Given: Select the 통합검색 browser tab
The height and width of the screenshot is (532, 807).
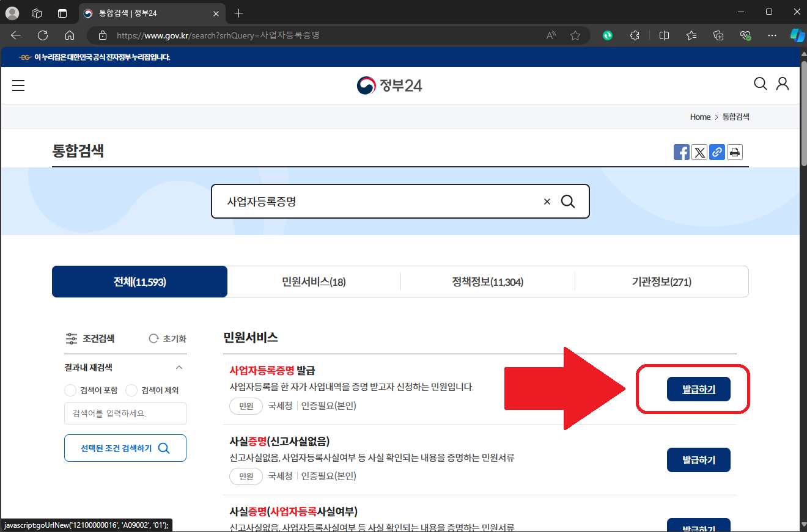Looking at the screenshot, I should pyautogui.click(x=152, y=13).
